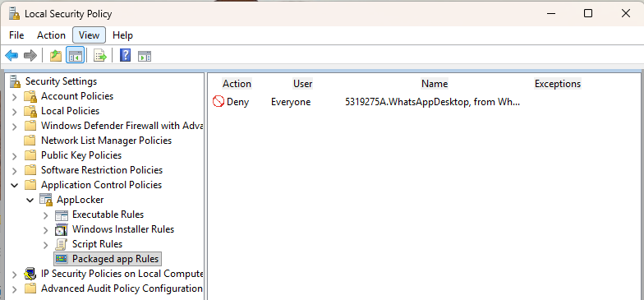Image resolution: width=644 pixels, height=300 pixels.
Task: Open the Action menu
Action: (51, 35)
